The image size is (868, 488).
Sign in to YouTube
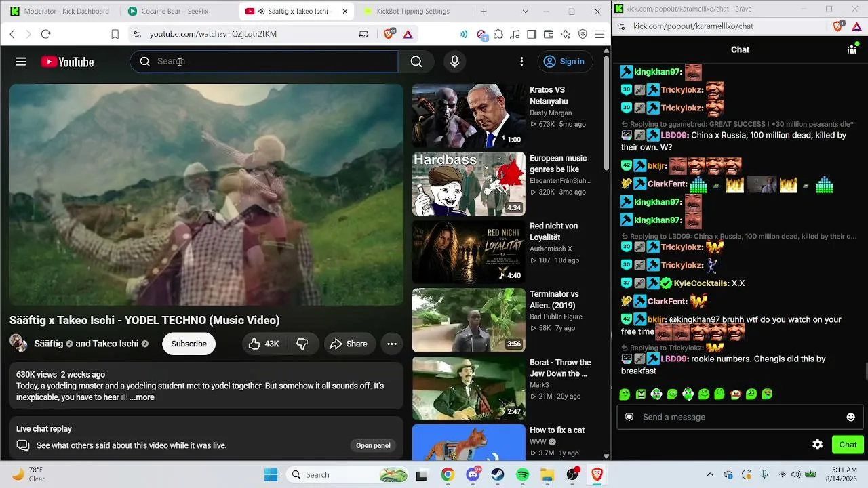[x=564, y=62]
